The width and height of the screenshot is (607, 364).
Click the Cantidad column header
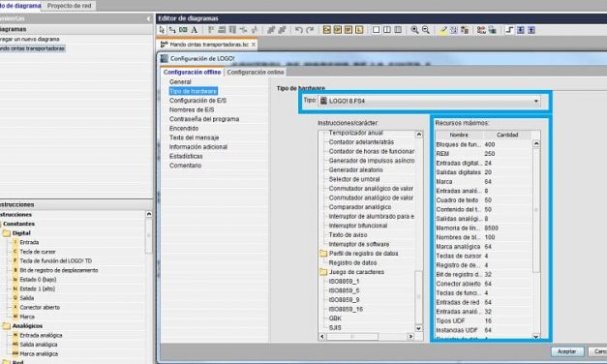pyautogui.click(x=507, y=135)
